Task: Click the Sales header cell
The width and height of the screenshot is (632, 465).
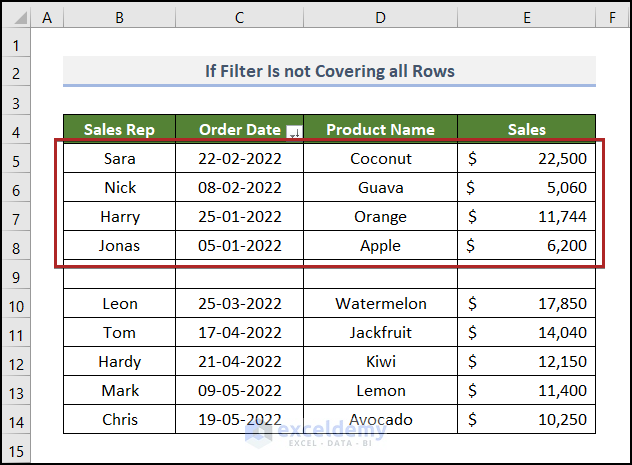Action: click(526, 129)
